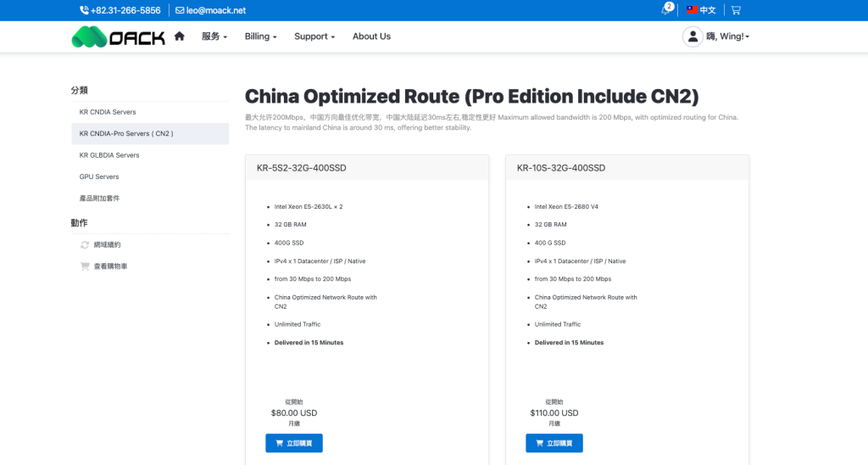Buy the KR-10S-32G-400SSD plan
This screenshot has height=465, width=868.
554,443
